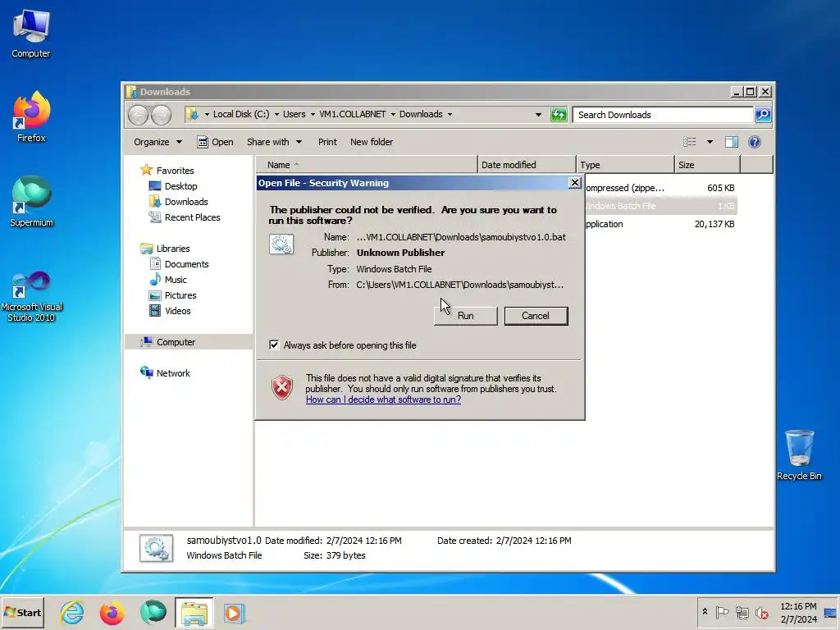Open Microsoft Visual Studio 2010 shortcut

click(31, 295)
